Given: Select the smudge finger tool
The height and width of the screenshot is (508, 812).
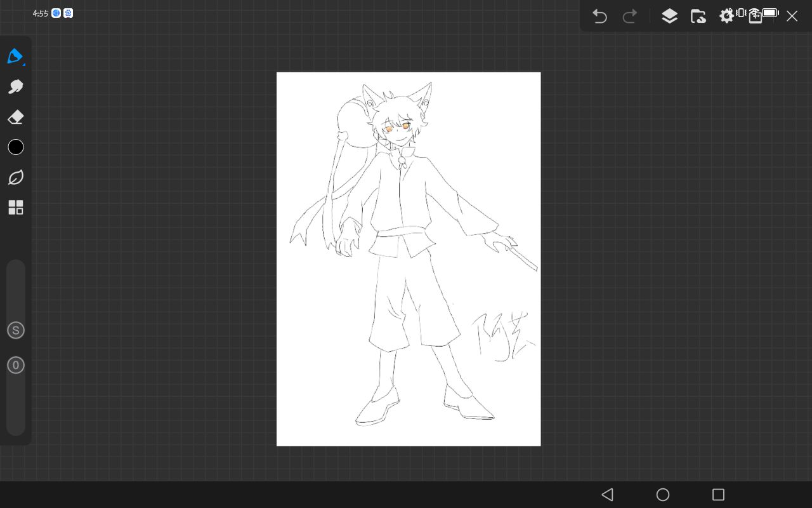Looking at the screenshot, I should 16,87.
